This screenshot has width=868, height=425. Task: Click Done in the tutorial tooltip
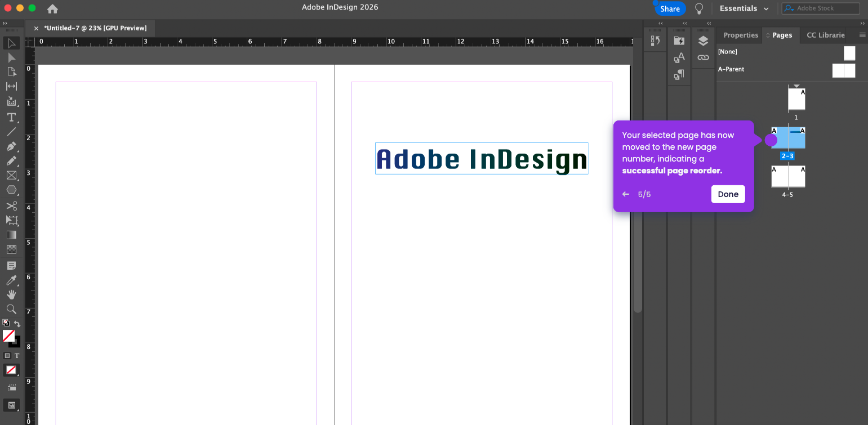point(728,194)
